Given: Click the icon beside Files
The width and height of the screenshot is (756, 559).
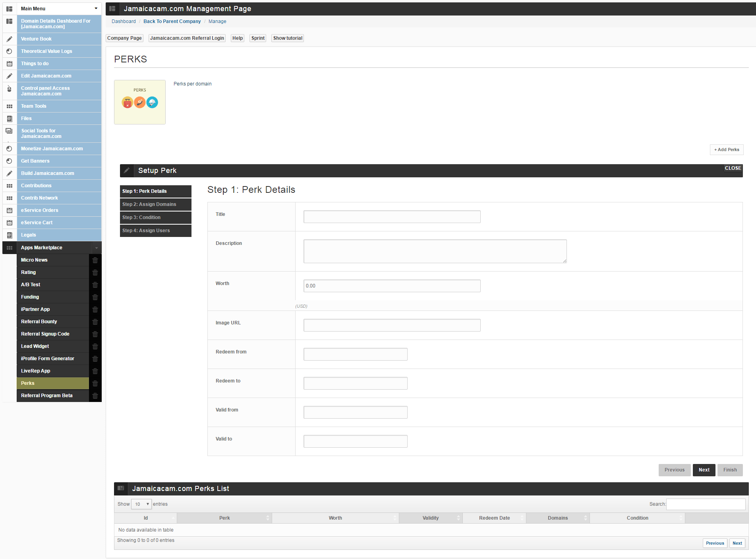Looking at the screenshot, I should coord(10,118).
